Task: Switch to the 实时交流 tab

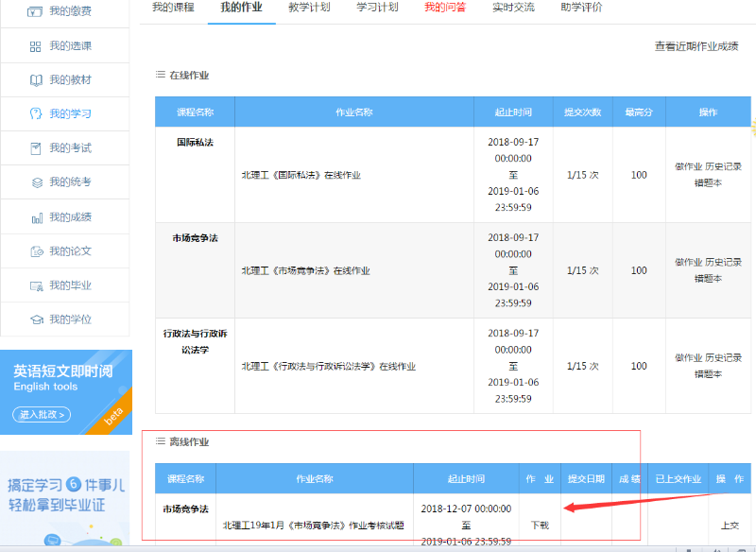Action: [513, 8]
